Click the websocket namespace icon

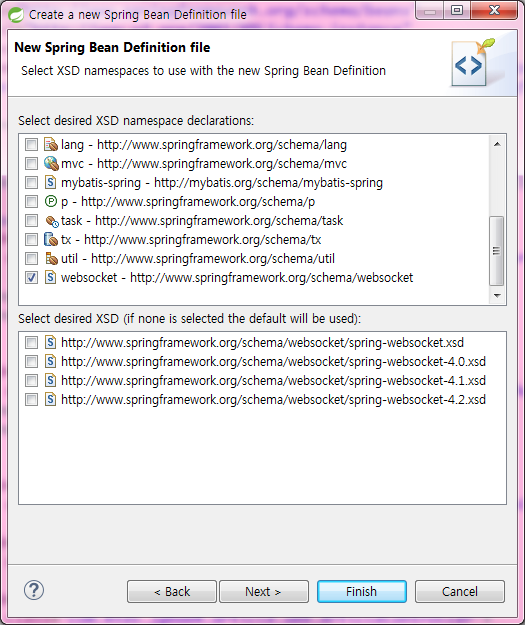pyautogui.click(x=50, y=277)
